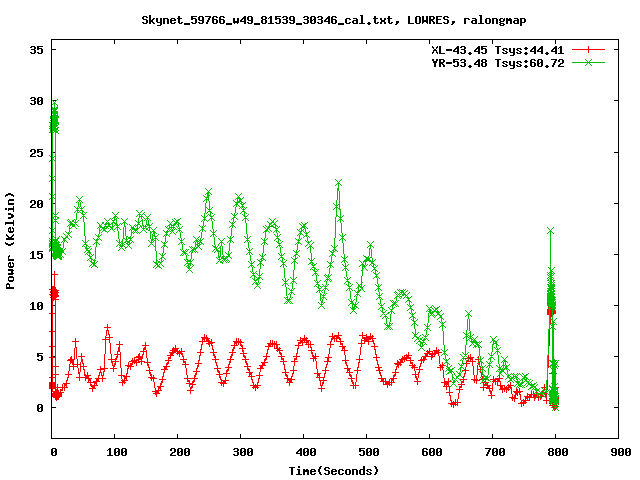Click the x-axis tick label 300
640x480 pixels.
tap(242, 452)
